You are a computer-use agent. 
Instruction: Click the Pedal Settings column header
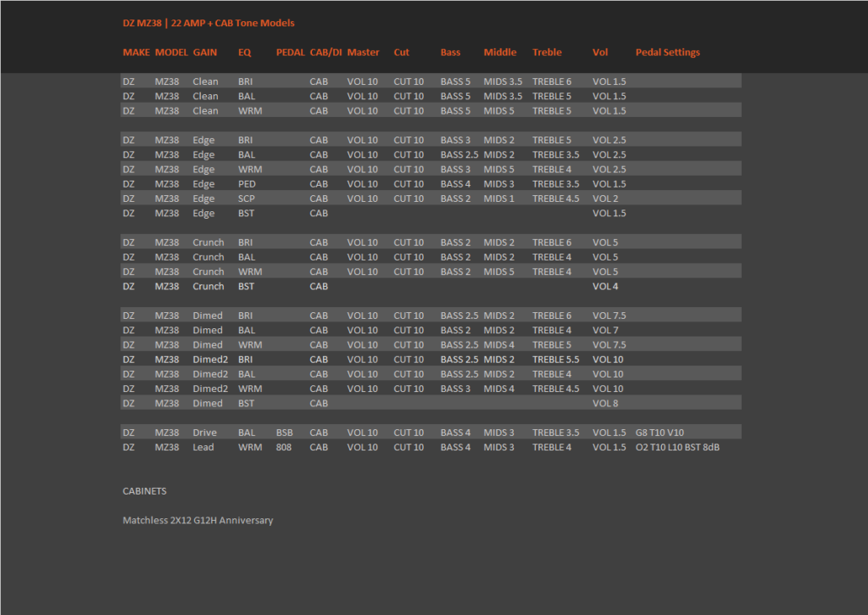[x=668, y=52]
